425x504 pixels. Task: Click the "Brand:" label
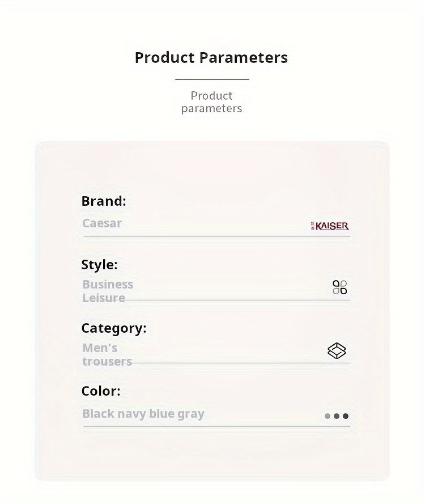(104, 201)
